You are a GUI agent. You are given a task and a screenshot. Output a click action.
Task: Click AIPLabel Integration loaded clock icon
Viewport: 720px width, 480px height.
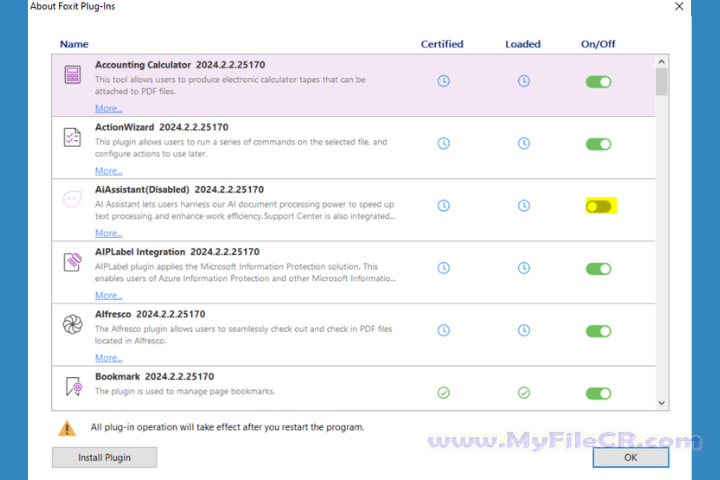[x=524, y=268]
